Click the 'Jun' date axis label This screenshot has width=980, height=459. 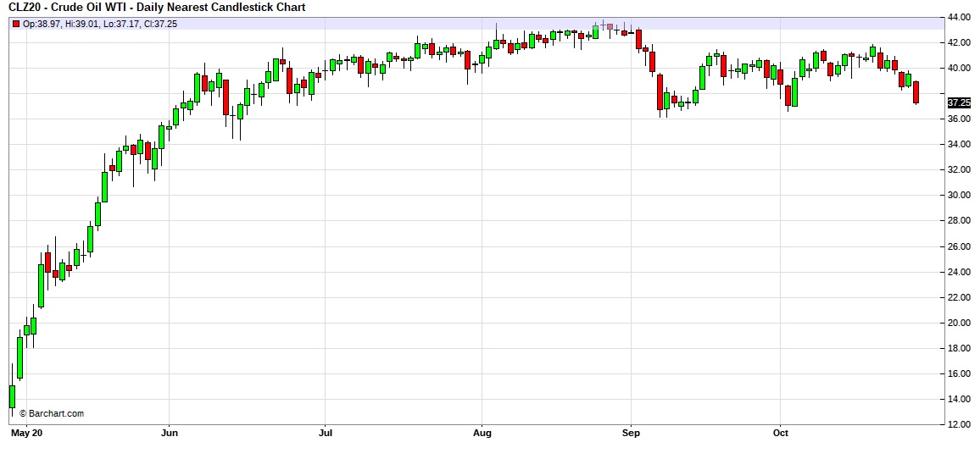170,433
